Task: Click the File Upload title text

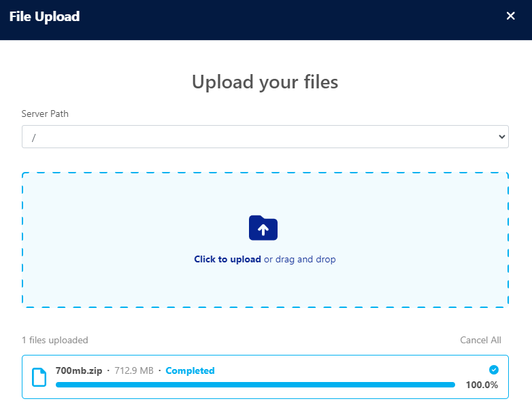Action: point(44,16)
